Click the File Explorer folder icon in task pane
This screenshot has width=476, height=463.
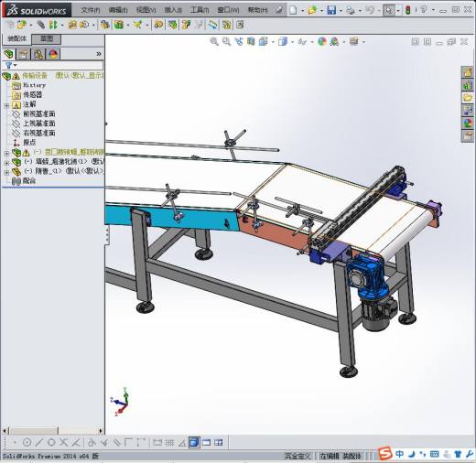pos(467,98)
